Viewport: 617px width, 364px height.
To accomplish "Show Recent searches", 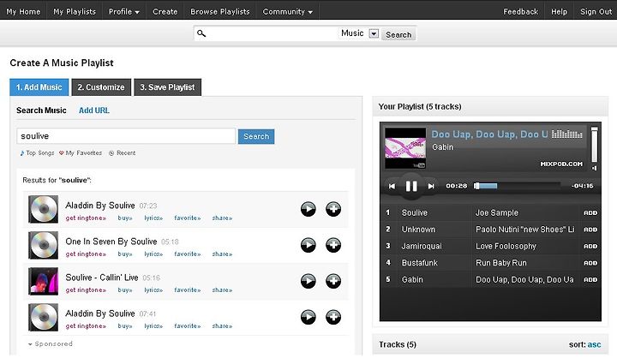I will (x=122, y=153).
